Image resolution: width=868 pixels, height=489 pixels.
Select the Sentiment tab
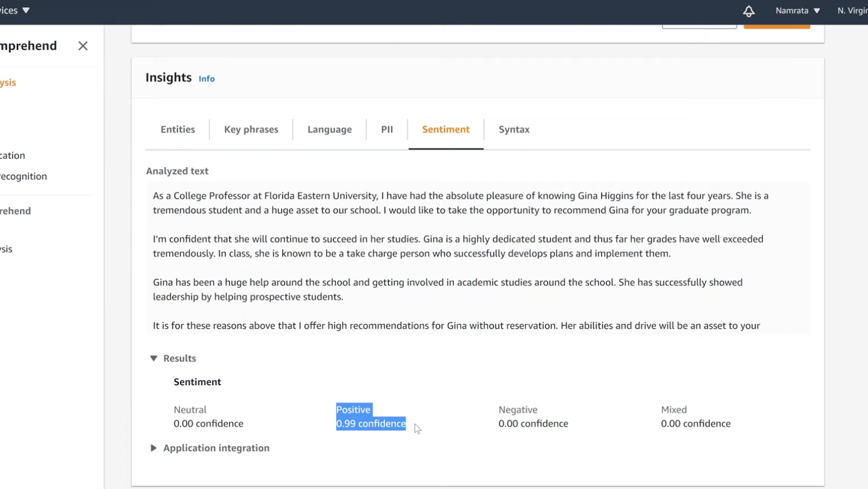click(x=445, y=129)
